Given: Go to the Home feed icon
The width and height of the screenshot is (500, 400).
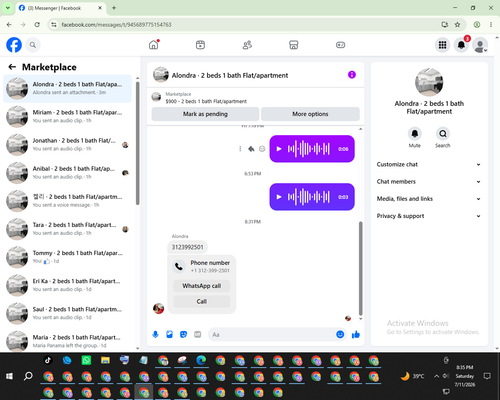Looking at the screenshot, I should (154, 45).
